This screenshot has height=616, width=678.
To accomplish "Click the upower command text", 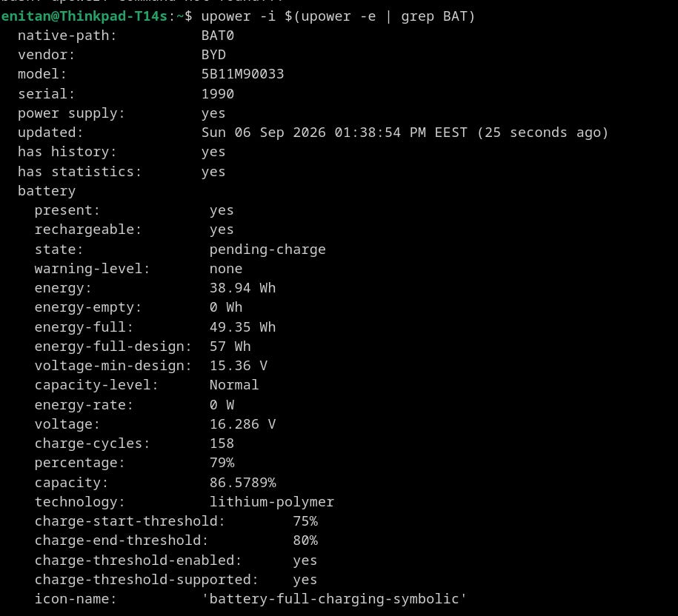I will tap(338, 16).
